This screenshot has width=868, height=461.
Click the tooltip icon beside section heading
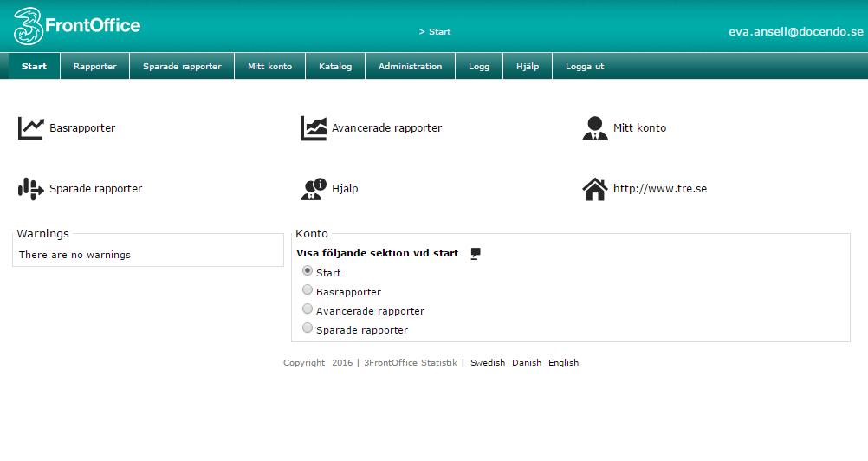tap(475, 254)
